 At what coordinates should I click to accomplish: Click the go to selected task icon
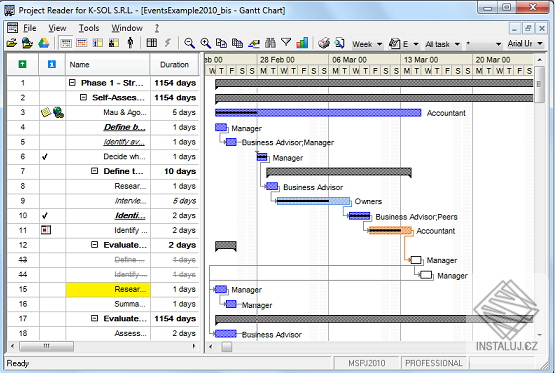(254, 43)
